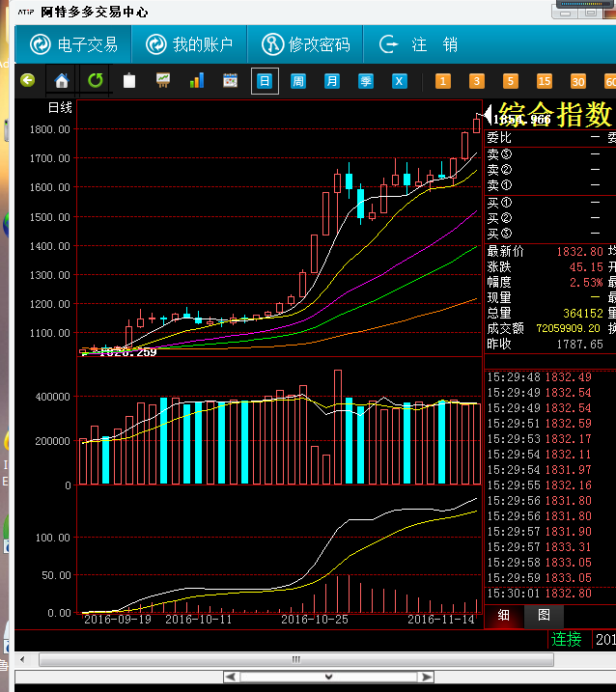Click the 阿特多多交易中心 window title

[x=94, y=12]
